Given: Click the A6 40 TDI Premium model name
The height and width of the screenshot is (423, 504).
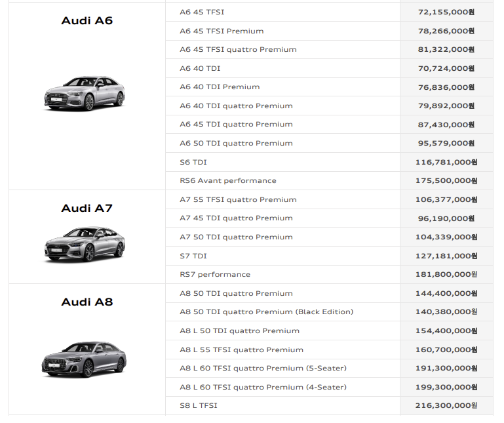Looking at the screenshot, I should tap(220, 87).
